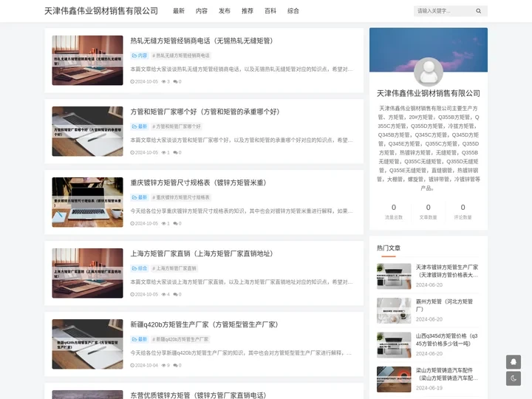This screenshot has width=532, height=399.
Task: Click thumbnail of hot article 霸州方矩管
Action: (394, 310)
